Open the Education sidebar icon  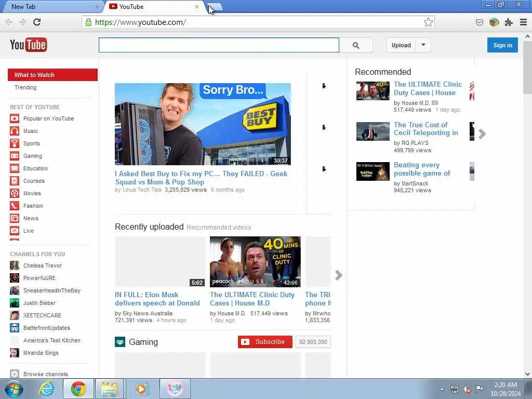click(14, 168)
